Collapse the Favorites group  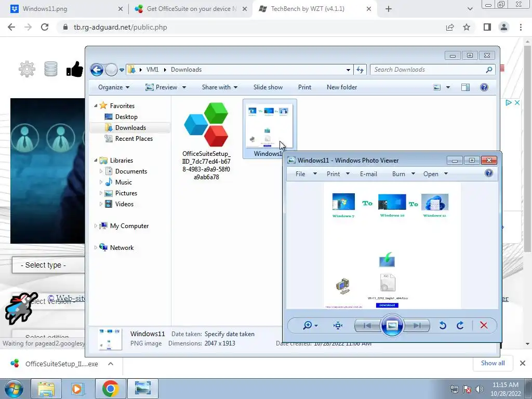pos(96,106)
